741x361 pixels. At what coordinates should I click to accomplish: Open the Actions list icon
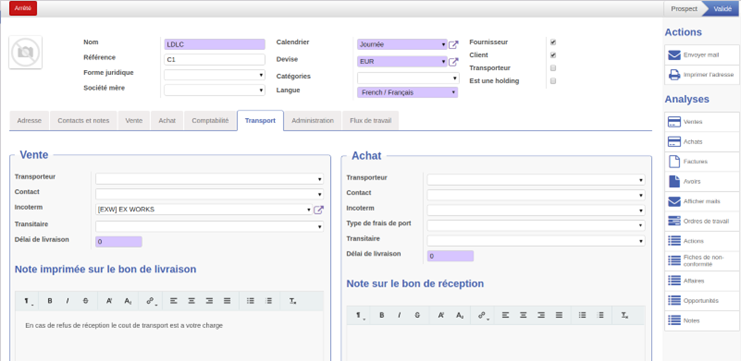pos(674,241)
